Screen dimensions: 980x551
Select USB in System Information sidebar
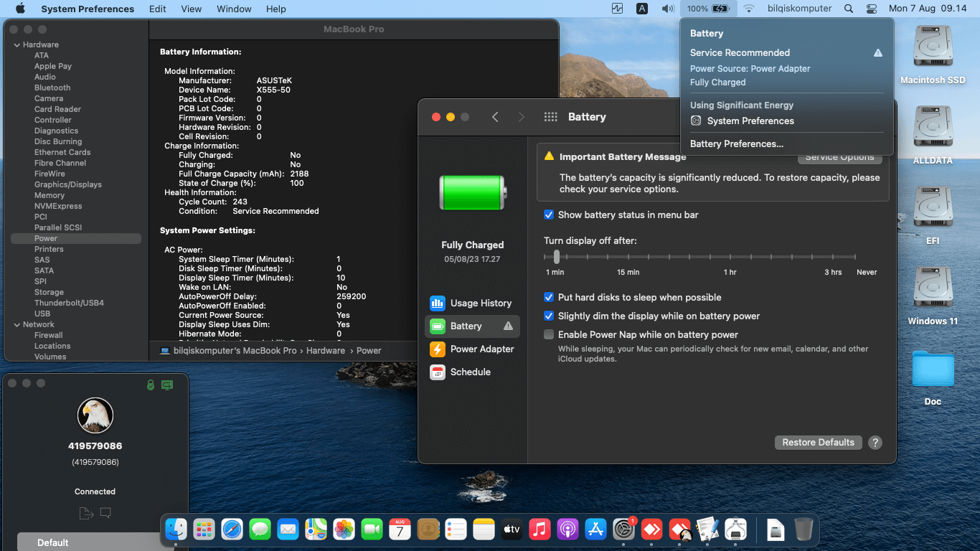point(42,314)
